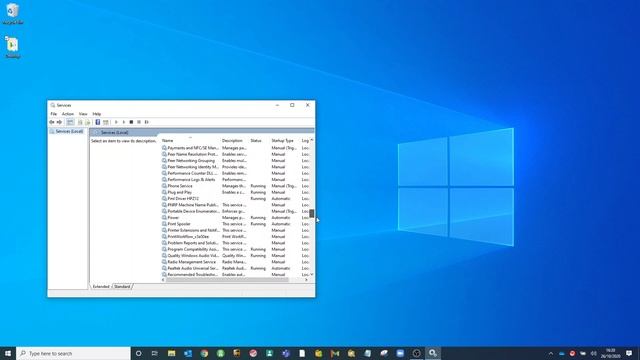Show hidden system tray icons chevron
The width and height of the screenshot is (640, 360).
[551, 353]
